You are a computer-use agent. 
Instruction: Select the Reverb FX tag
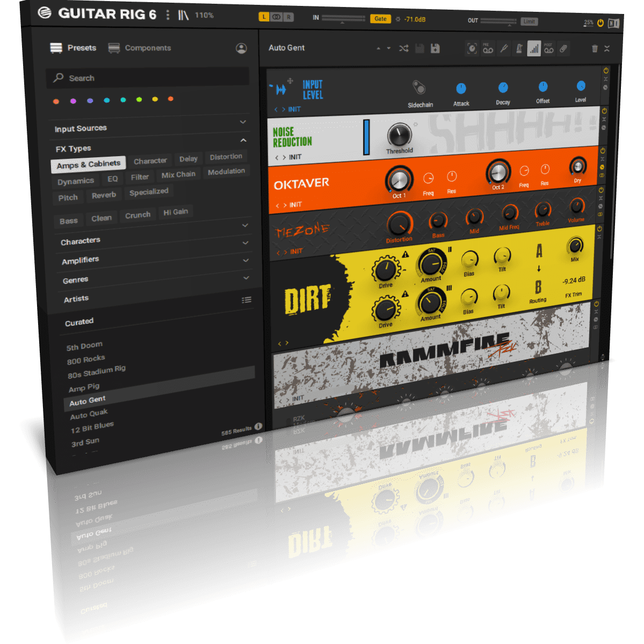point(104,195)
